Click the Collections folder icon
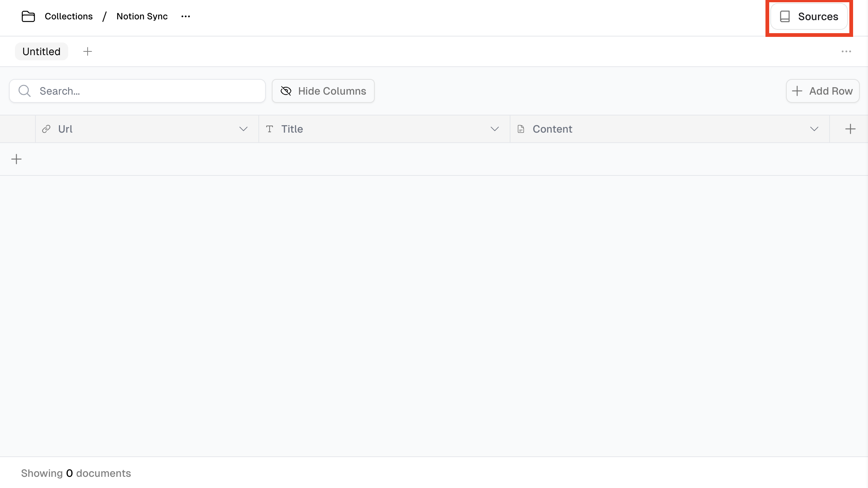Screen dimensions: 868x488 point(28,16)
